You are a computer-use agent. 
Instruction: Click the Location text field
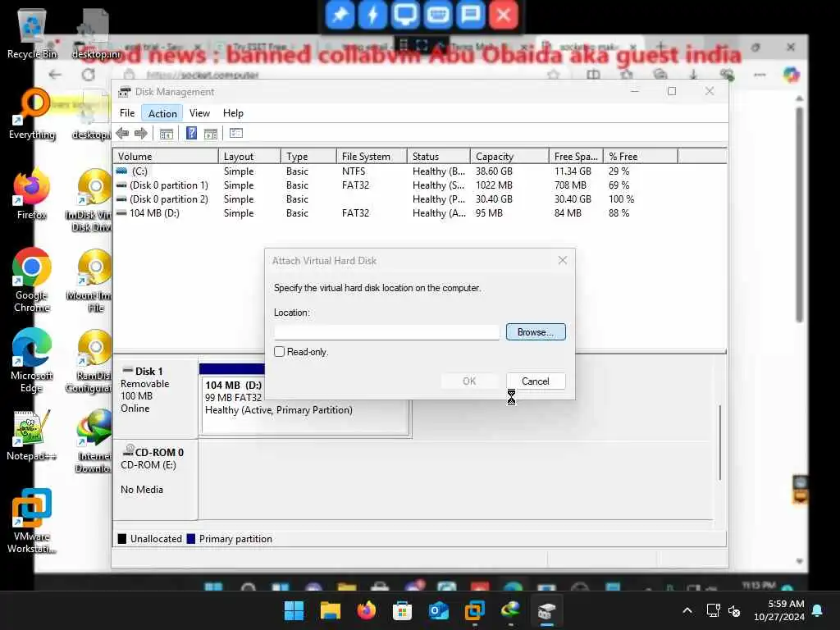(x=386, y=332)
